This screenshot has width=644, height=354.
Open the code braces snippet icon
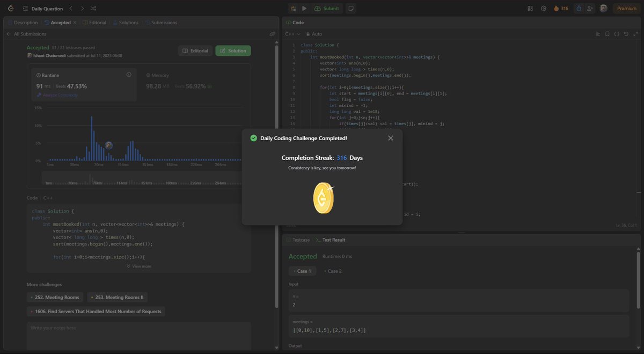[x=617, y=34]
